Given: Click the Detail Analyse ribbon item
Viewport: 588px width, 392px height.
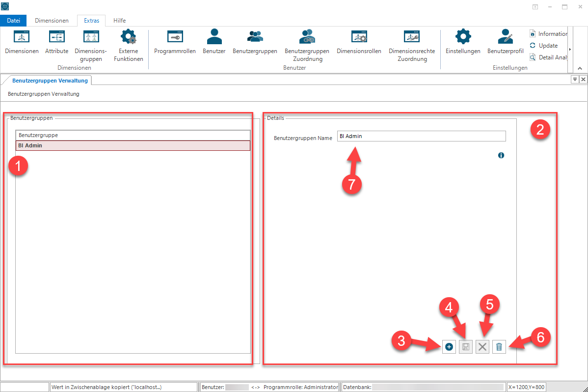Looking at the screenshot, I should [x=548, y=57].
